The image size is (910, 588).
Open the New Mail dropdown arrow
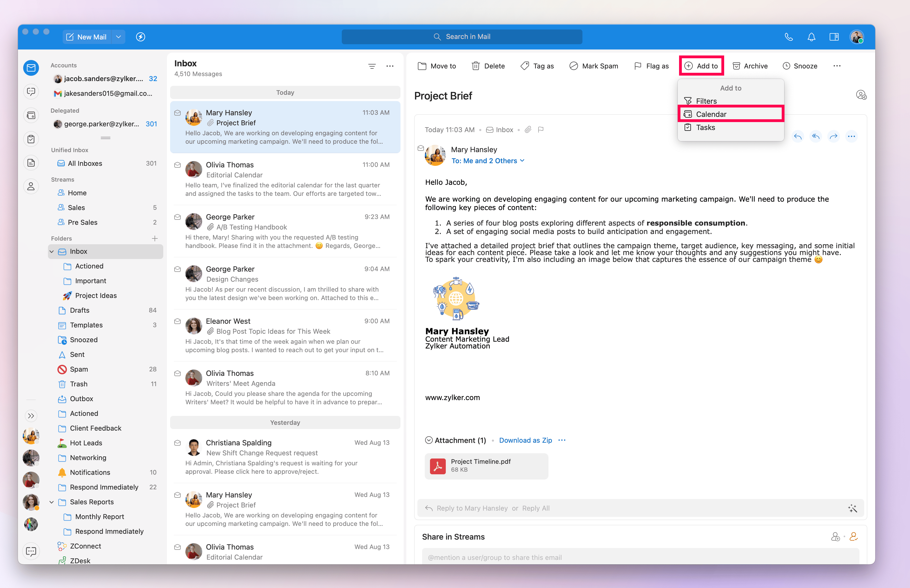[118, 37]
